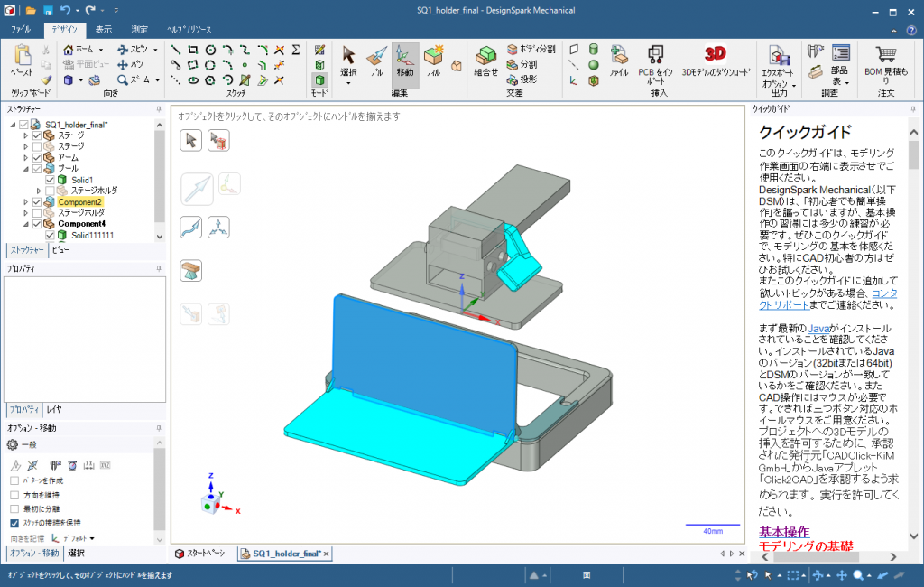Image resolution: width=924 pixels, height=587 pixels.
Task: Click the 基本操作 link in guide
Action: pos(783,532)
